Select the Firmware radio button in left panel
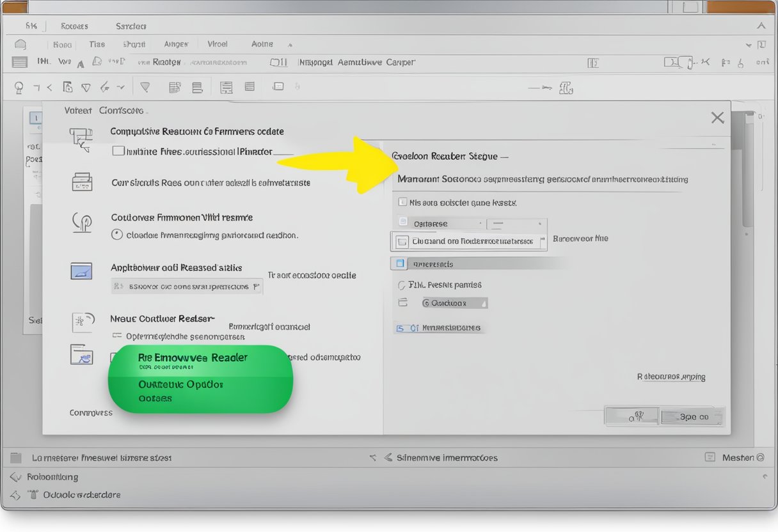 tap(118, 233)
